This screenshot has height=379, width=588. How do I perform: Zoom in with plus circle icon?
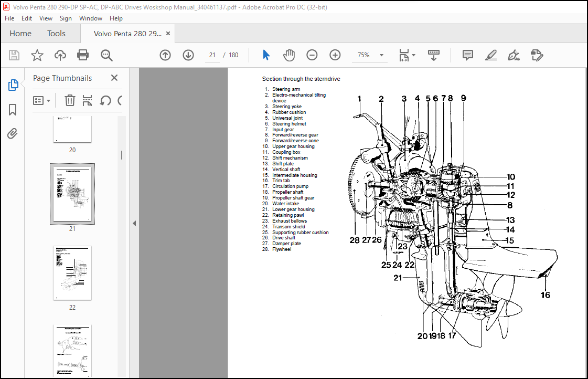pyautogui.click(x=335, y=55)
